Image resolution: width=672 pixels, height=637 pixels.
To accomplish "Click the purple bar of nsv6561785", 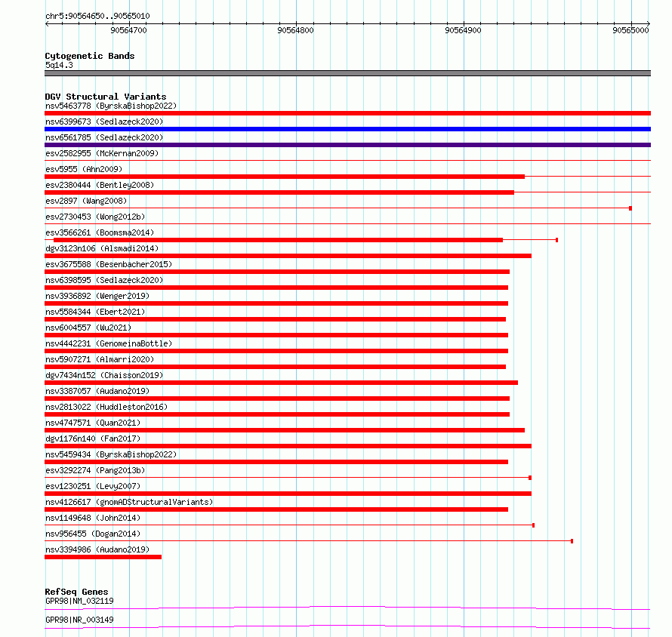I will (x=347, y=145).
